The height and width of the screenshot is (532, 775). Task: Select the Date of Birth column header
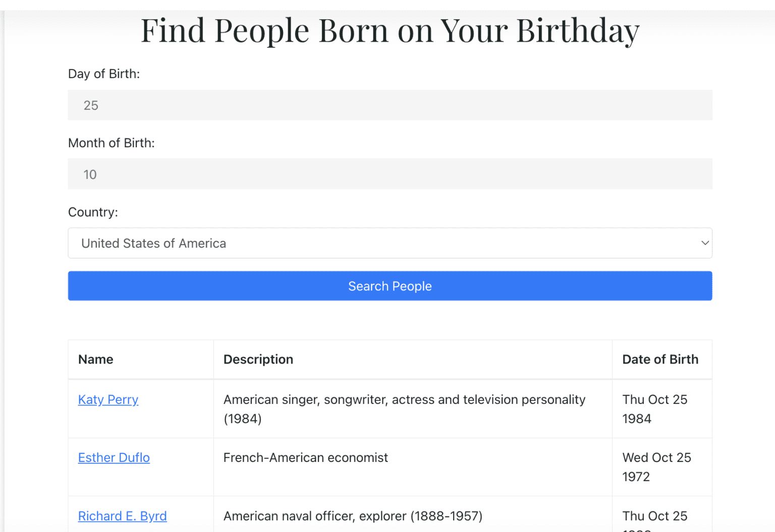pos(660,359)
